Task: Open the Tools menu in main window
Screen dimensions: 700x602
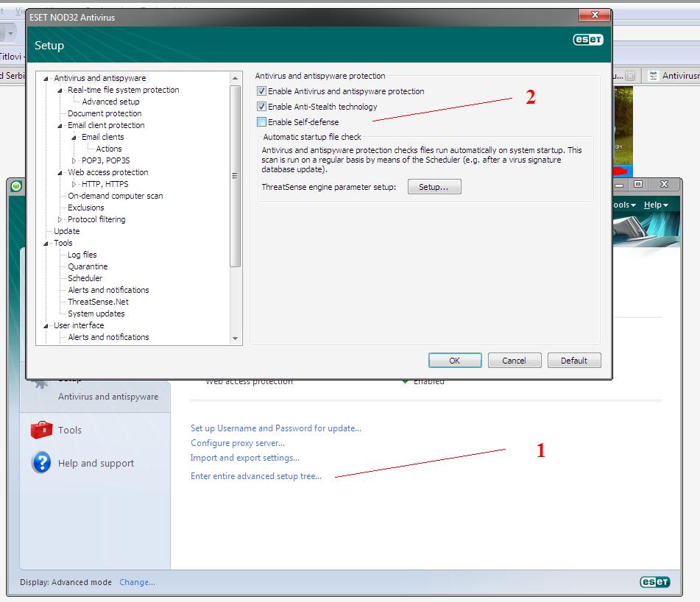Action: 624,205
